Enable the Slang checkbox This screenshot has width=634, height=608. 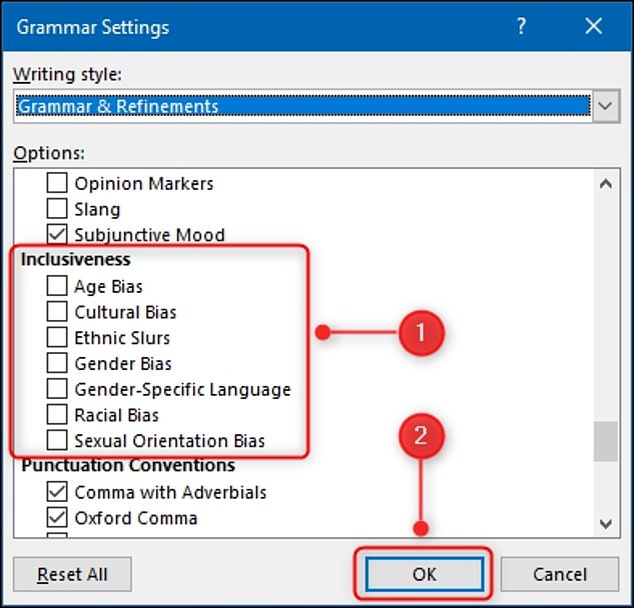58,210
